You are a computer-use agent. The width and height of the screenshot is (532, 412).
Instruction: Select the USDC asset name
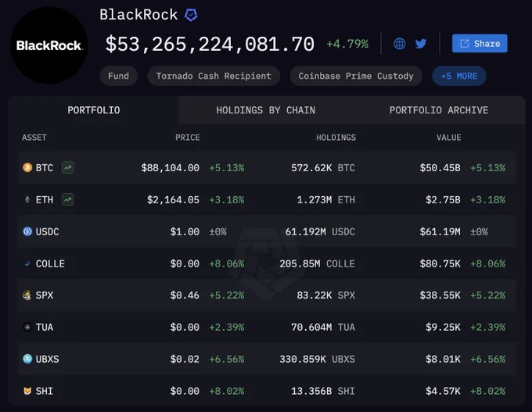(47, 231)
